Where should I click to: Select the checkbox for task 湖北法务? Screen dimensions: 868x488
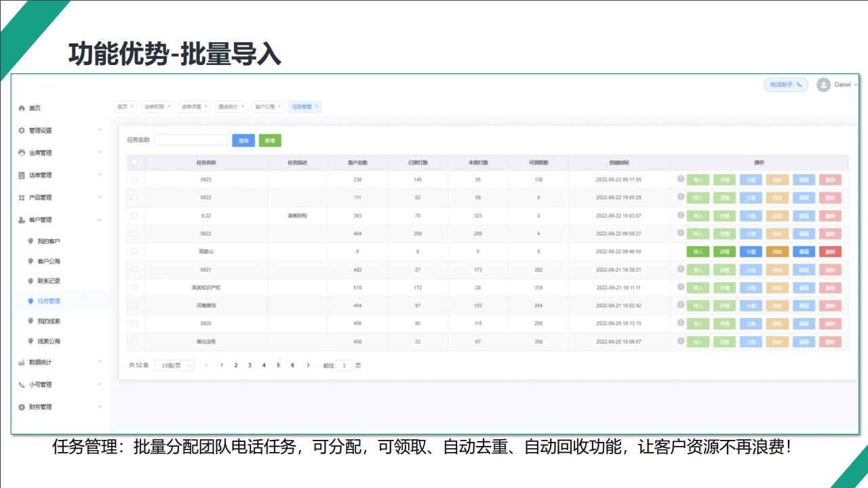click(134, 342)
